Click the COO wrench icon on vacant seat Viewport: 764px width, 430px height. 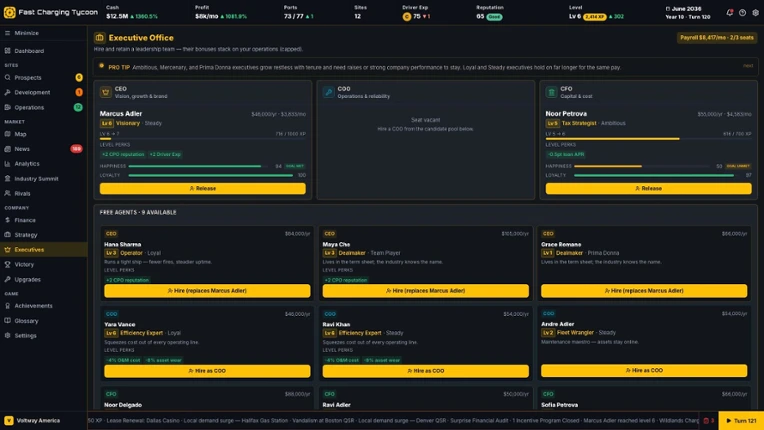(328, 92)
